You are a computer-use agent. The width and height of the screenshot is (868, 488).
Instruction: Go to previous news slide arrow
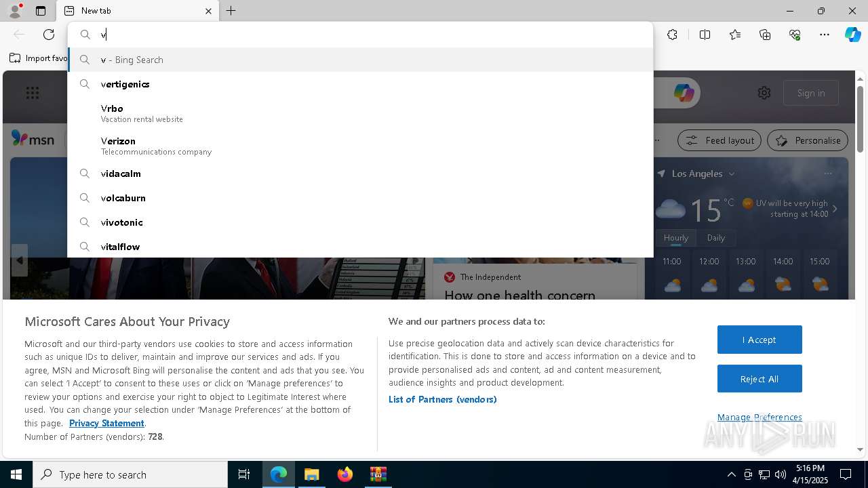point(20,260)
